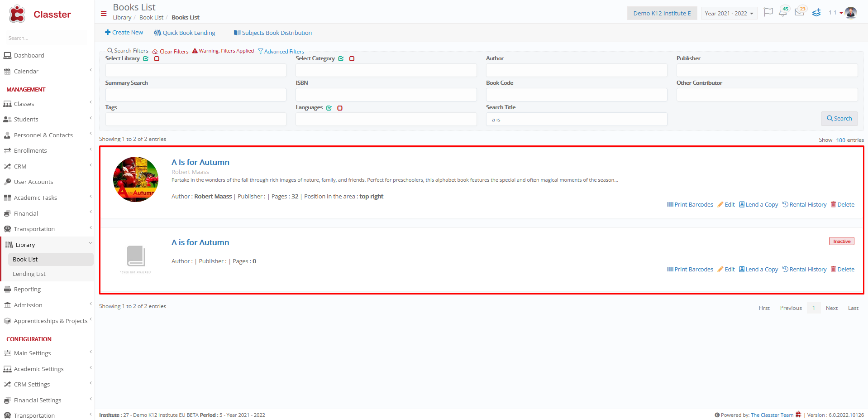
Task: Open the bell notifications icon
Action: click(783, 12)
